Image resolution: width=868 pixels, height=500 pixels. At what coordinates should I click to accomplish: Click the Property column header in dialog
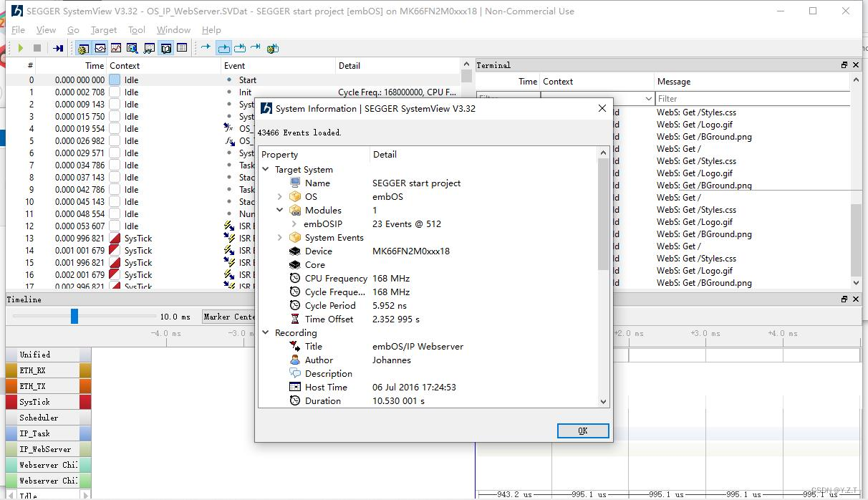pyautogui.click(x=314, y=155)
